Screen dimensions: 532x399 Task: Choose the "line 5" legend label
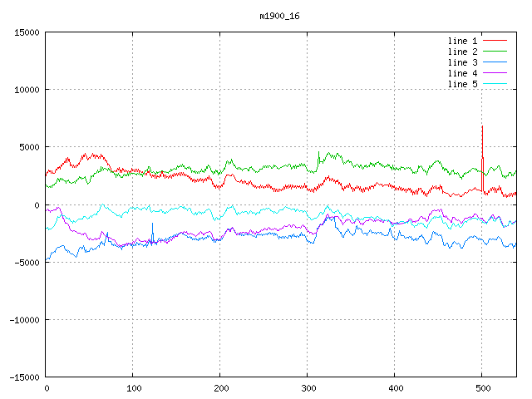tap(462, 84)
